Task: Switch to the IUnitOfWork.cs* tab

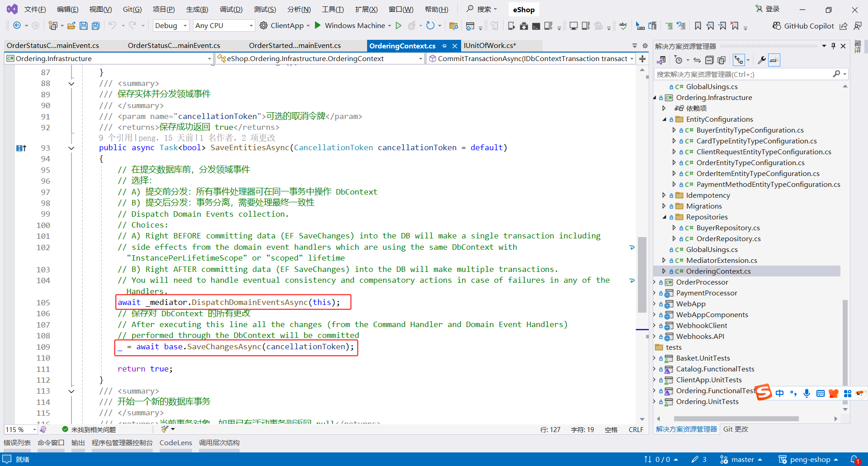Action: 490,46
